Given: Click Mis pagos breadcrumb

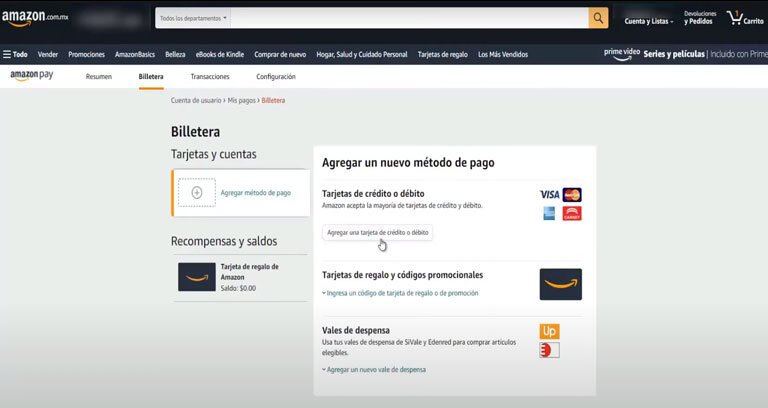Looking at the screenshot, I should pos(241,100).
